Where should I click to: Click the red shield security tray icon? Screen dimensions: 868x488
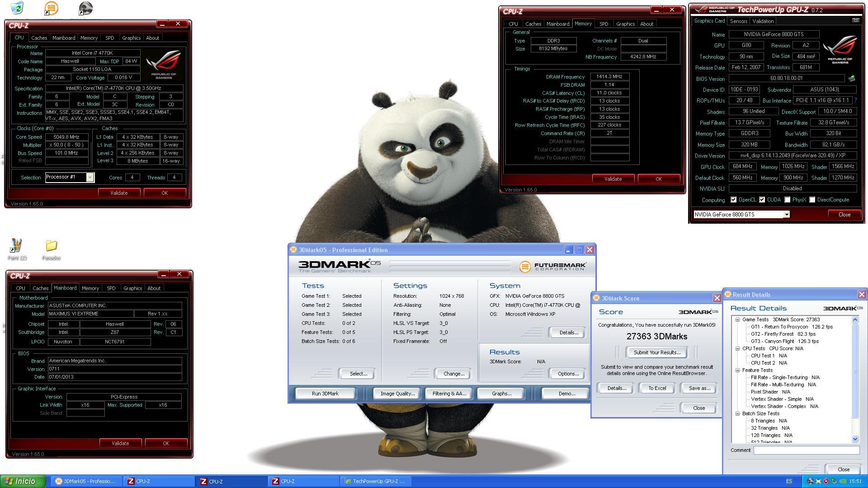(826, 481)
